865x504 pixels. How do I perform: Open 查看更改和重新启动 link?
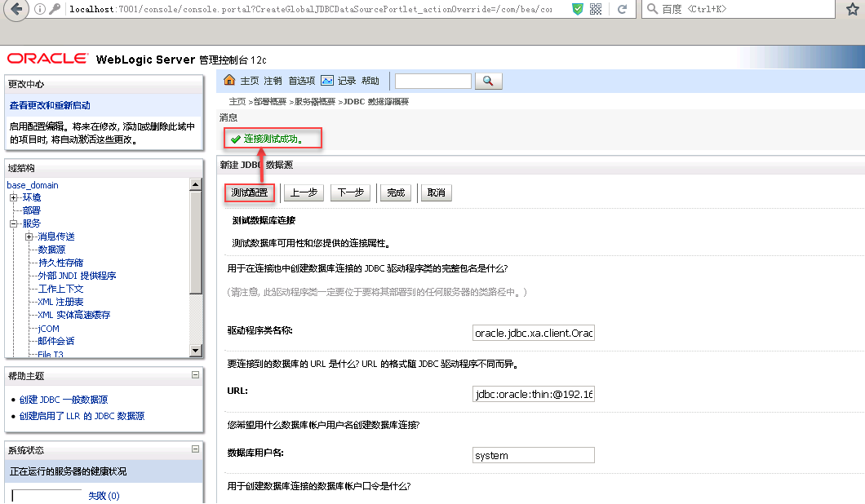[x=50, y=105]
